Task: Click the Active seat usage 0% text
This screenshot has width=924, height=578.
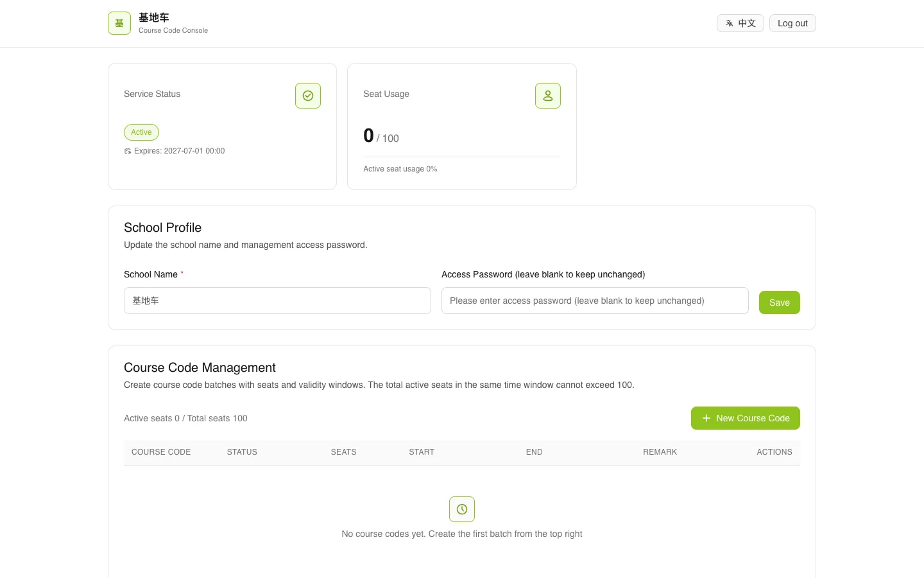Action: [400, 169]
